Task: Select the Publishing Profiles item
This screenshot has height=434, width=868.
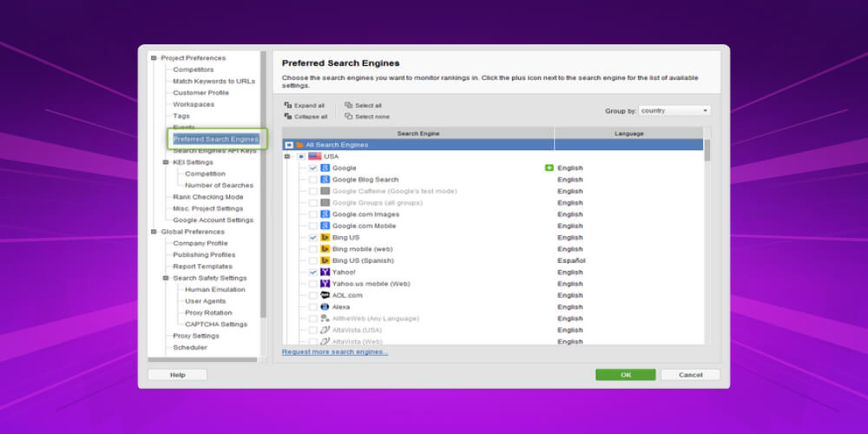Action: (204, 254)
